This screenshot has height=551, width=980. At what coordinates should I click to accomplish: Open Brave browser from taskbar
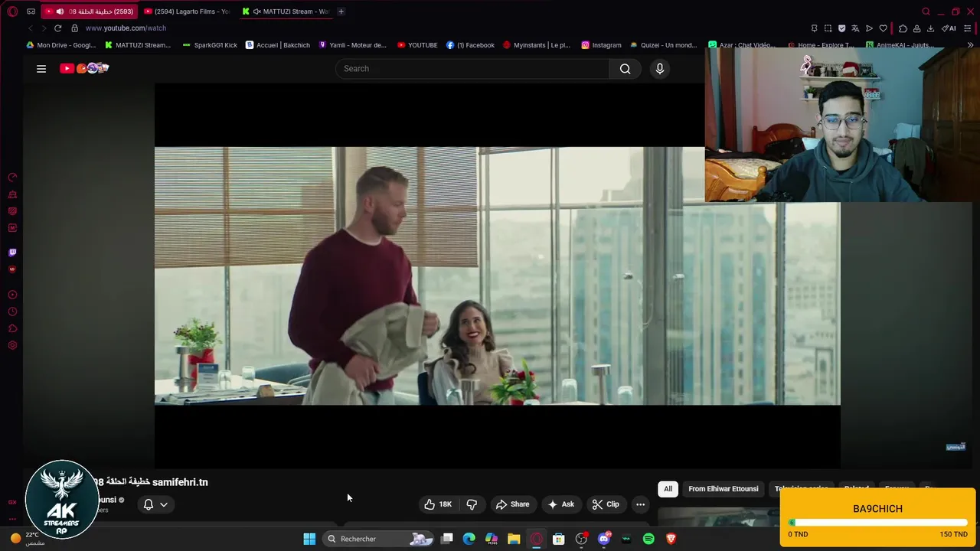click(671, 539)
